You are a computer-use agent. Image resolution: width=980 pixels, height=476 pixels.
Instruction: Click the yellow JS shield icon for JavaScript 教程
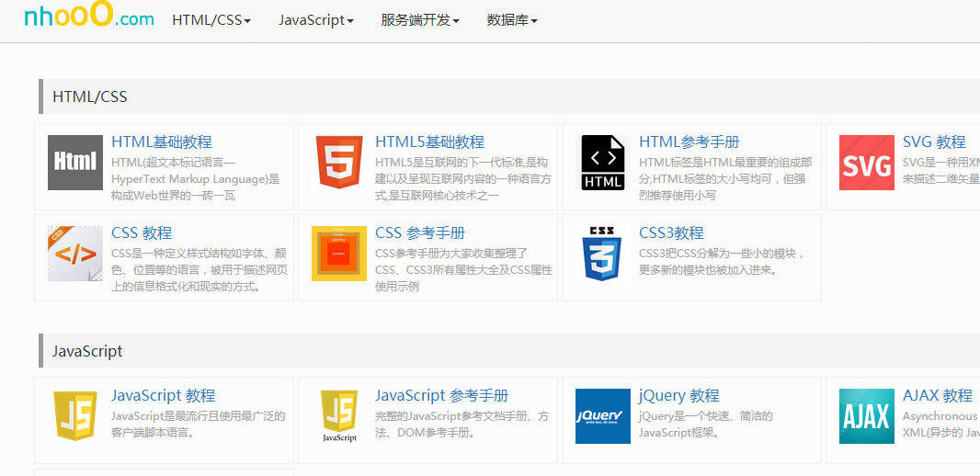(x=75, y=416)
